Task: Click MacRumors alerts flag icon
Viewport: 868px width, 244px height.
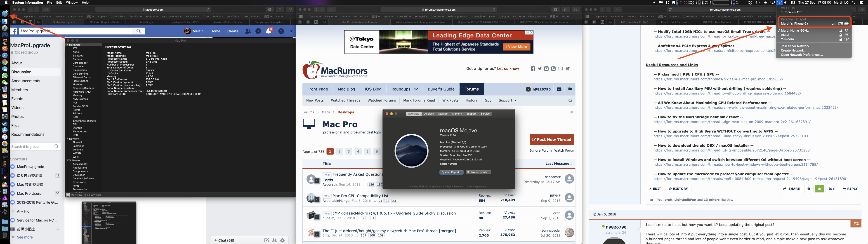Action: (570, 89)
